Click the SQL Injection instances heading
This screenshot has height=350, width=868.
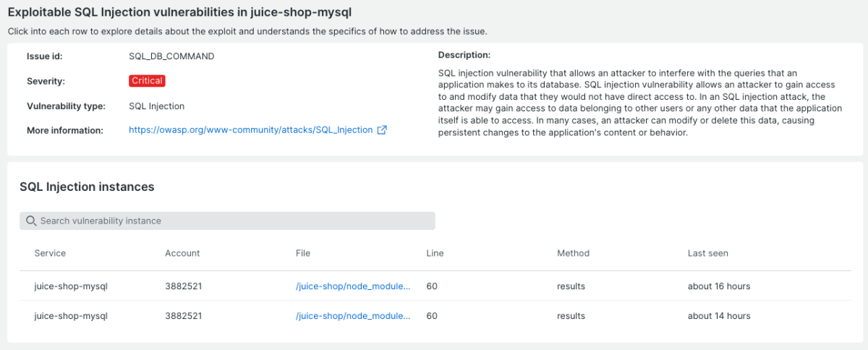click(87, 187)
